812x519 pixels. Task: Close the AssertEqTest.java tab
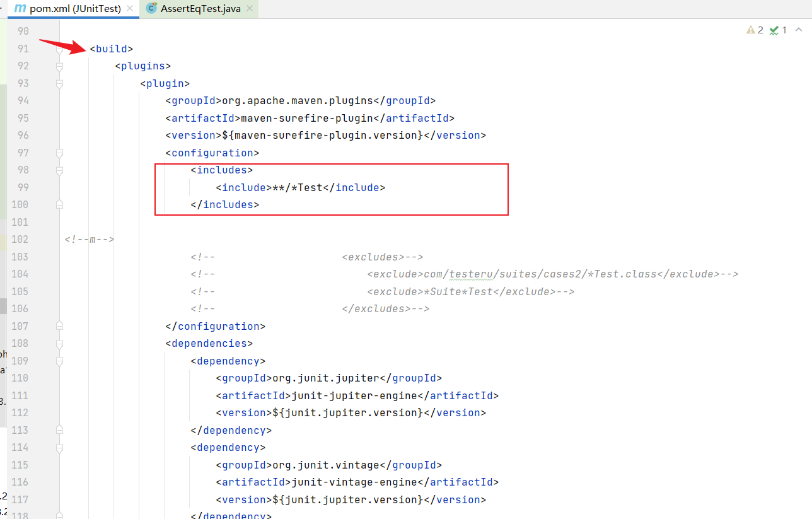click(249, 9)
